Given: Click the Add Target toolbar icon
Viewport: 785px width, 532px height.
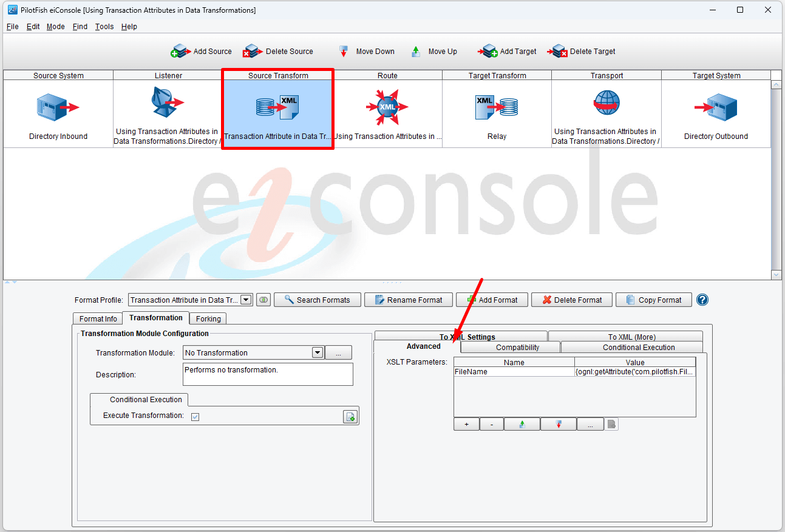Looking at the screenshot, I should tap(488, 51).
